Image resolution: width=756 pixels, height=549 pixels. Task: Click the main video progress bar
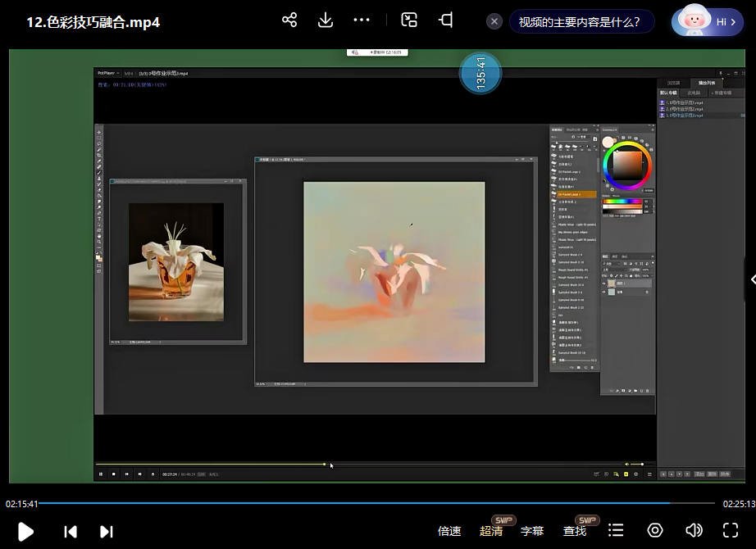pos(377,503)
